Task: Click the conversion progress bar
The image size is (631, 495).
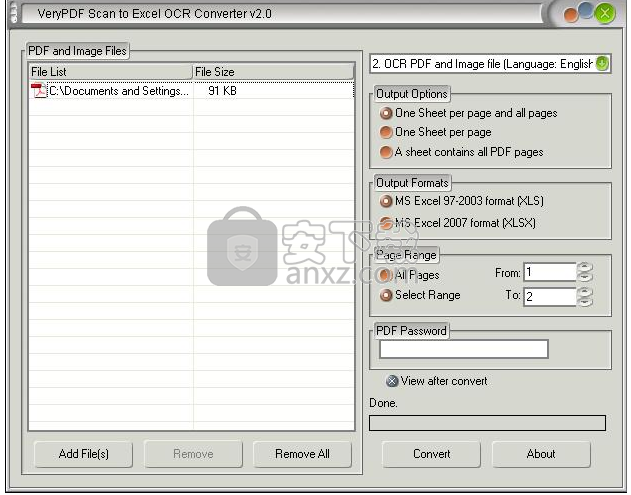Action: (487, 423)
